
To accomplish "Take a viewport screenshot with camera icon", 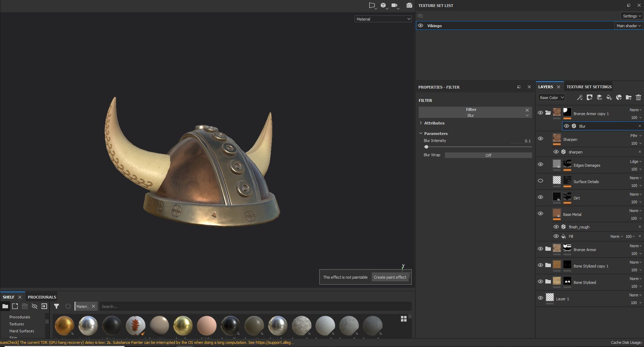I will pyautogui.click(x=409, y=6).
